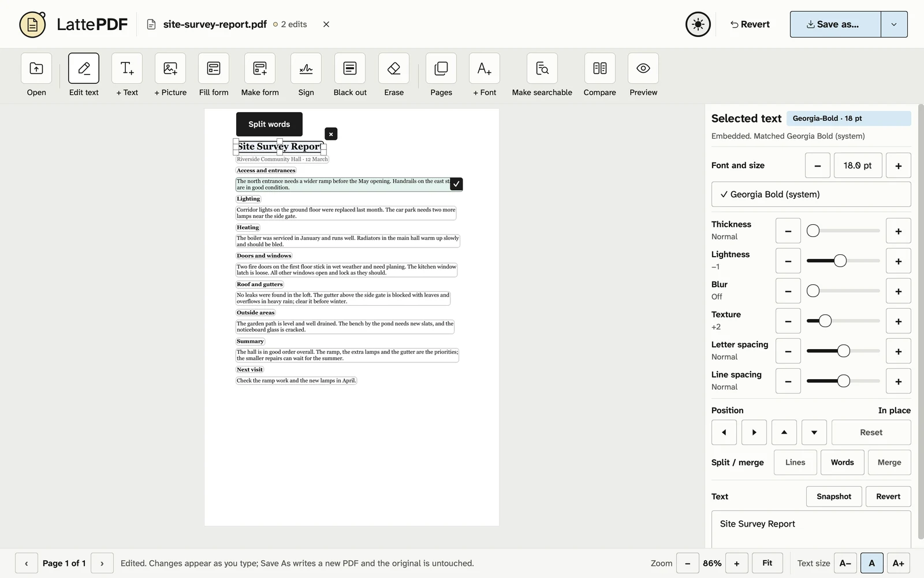Image resolution: width=924 pixels, height=578 pixels.
Task: Open the Save as dropdown arrow
Action: coord(894,24)
